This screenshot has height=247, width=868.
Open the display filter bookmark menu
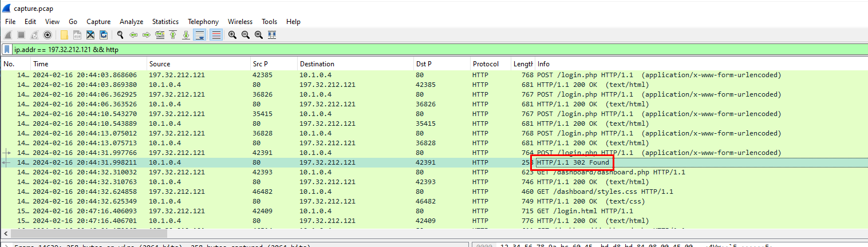pos(7,50)
